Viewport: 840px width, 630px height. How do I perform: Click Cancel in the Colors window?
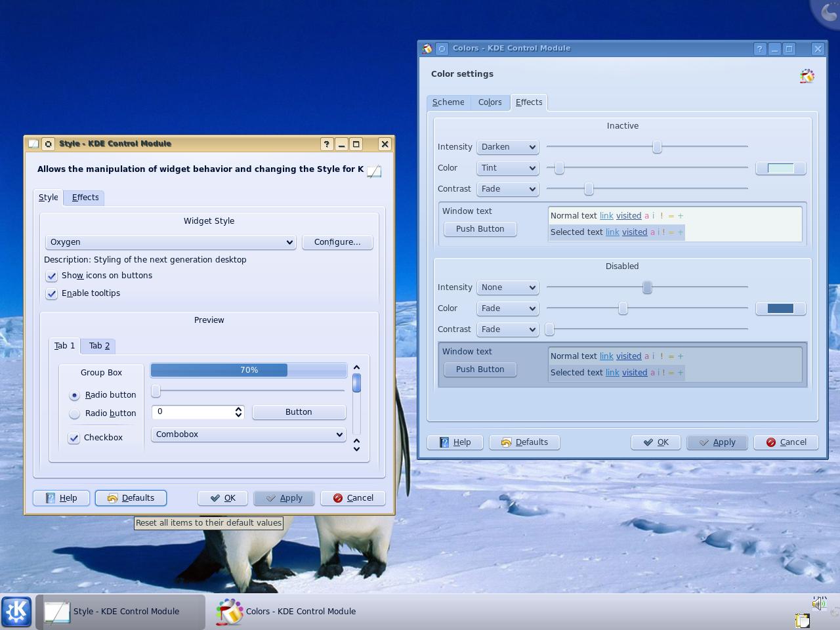click(x=786, y=442)
